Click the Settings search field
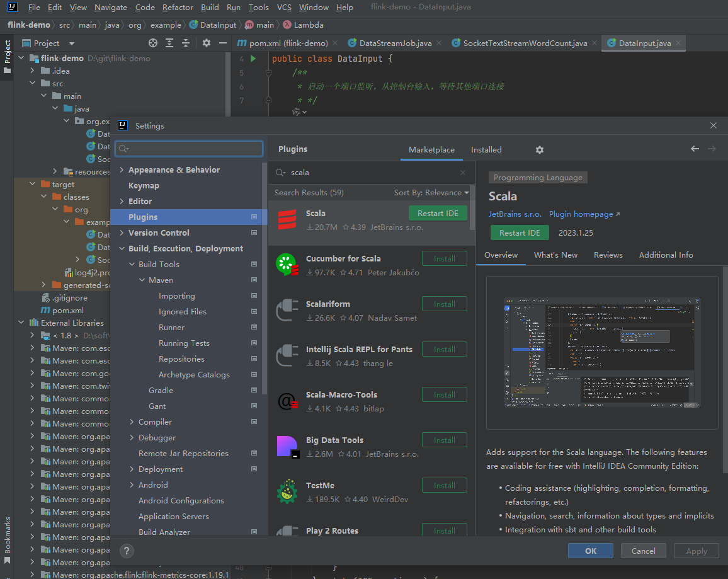This screenshot has width=728, height=579. tap(189, 149)
